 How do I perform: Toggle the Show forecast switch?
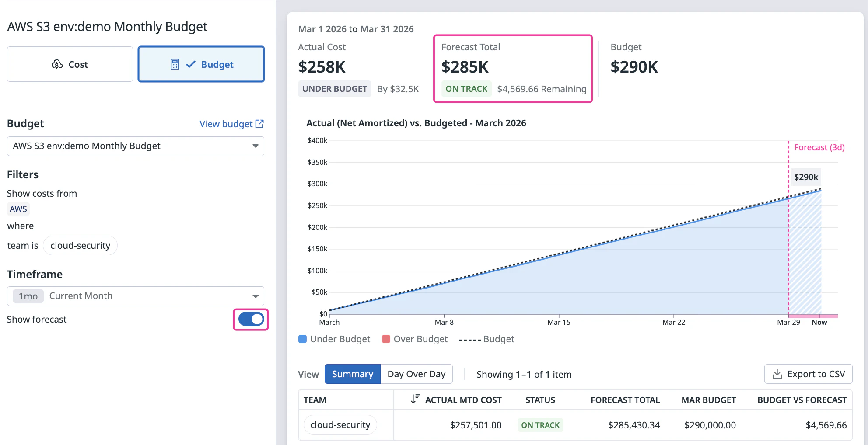pos(251,320)
